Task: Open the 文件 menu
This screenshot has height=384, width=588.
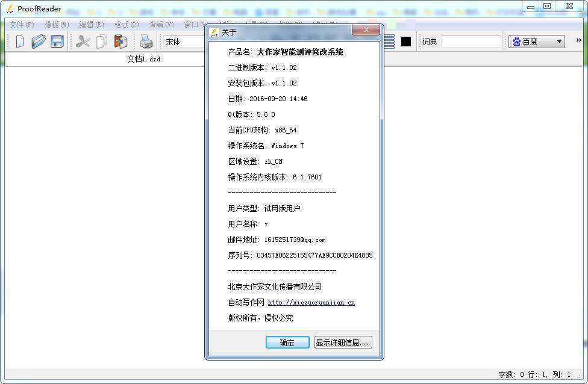Action: pyautogui.click(x=21, y=25)
